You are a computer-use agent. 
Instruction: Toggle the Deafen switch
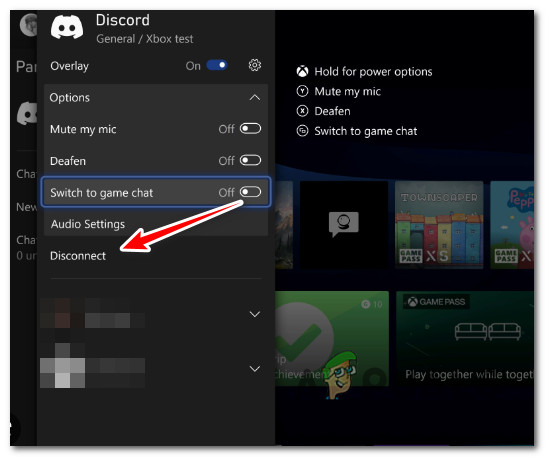(250, 161)
